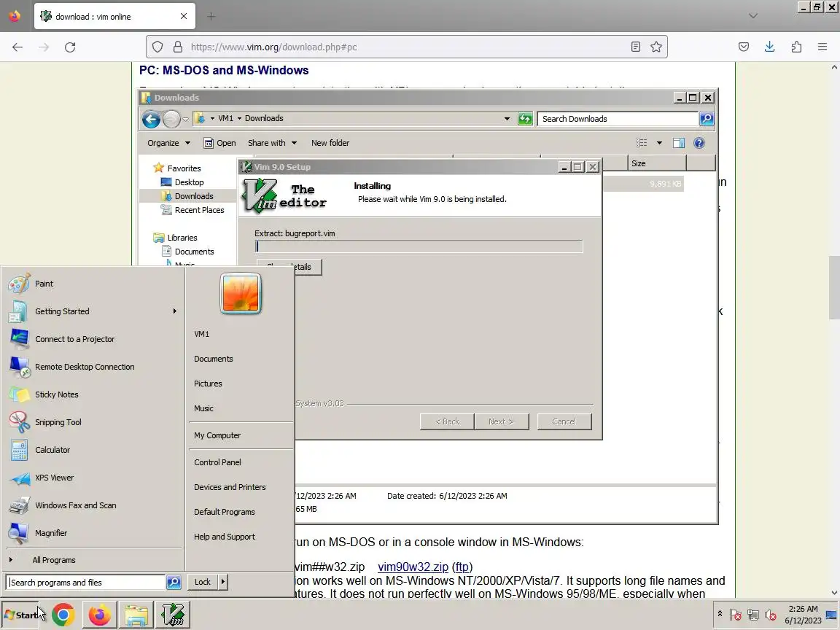
Task: Switch to Firefox in the taskbar
Action: point(100,615)
